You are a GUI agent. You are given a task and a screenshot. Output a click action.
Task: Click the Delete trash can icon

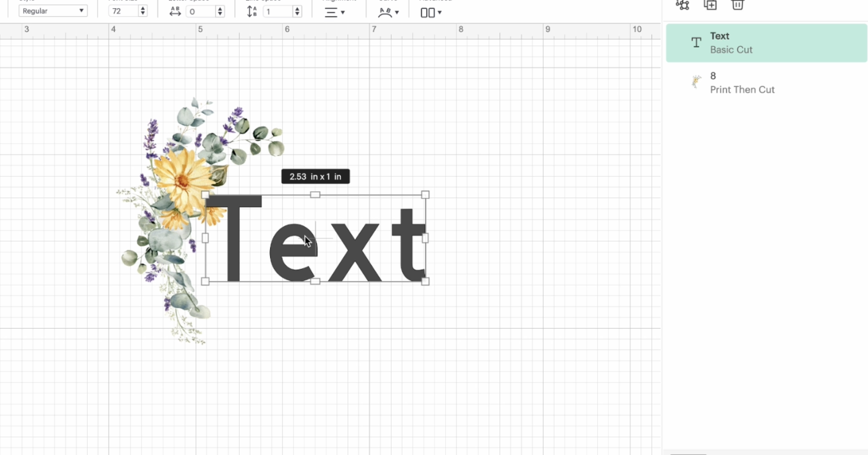click(737, 5)
